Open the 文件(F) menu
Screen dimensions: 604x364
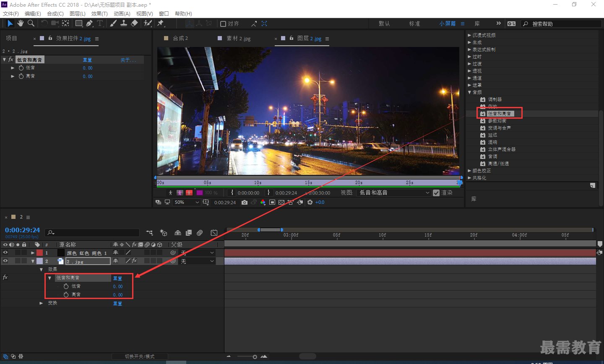(11, 14)
